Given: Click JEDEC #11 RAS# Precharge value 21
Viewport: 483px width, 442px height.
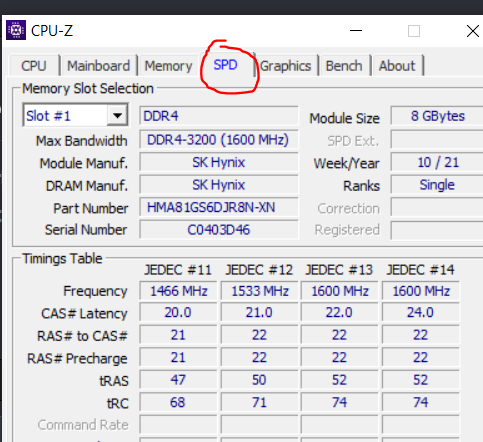Looking at the screenshot, I should pyautogui.click(x=178, y=358).
